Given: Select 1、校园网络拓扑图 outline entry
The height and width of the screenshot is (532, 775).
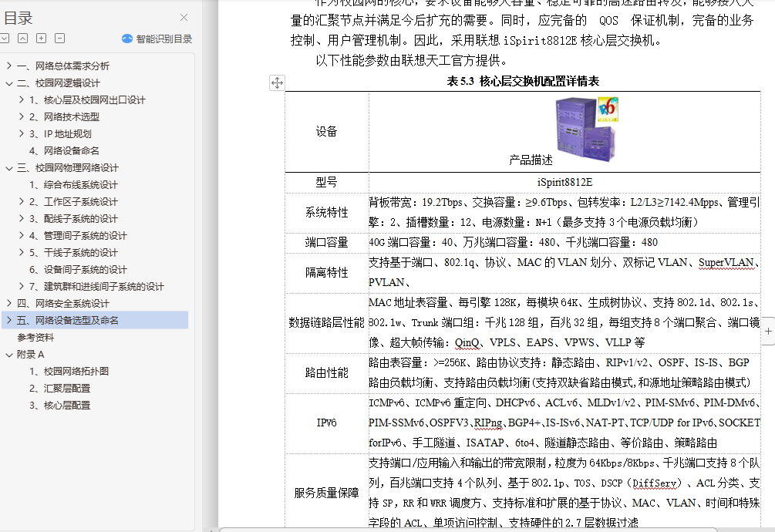Looking at the screenshot, I should point(69,372).
